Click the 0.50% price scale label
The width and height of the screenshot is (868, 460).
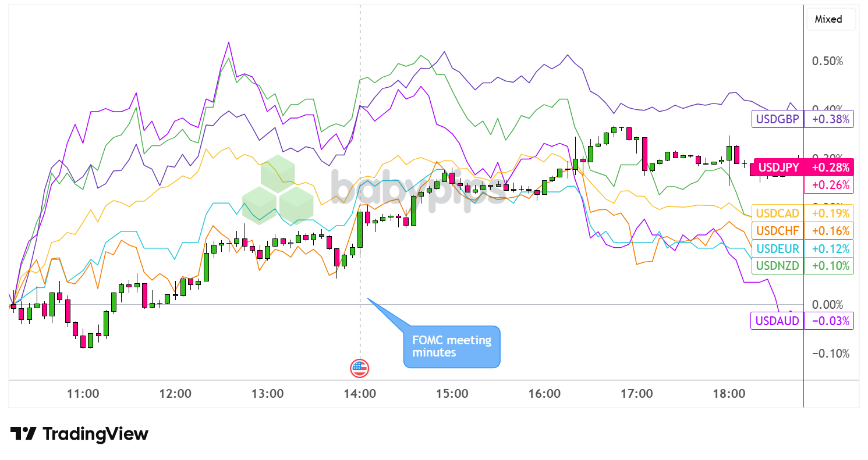click(828, 62)
